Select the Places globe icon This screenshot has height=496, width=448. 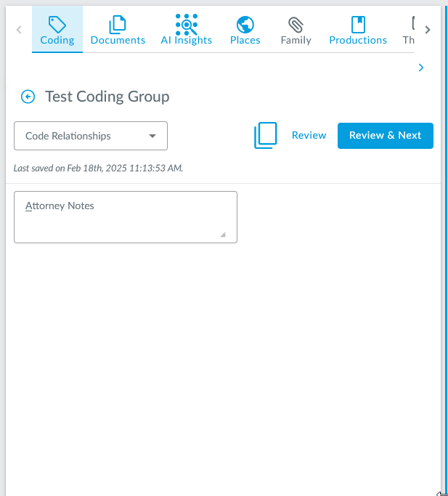pos(245,25)
